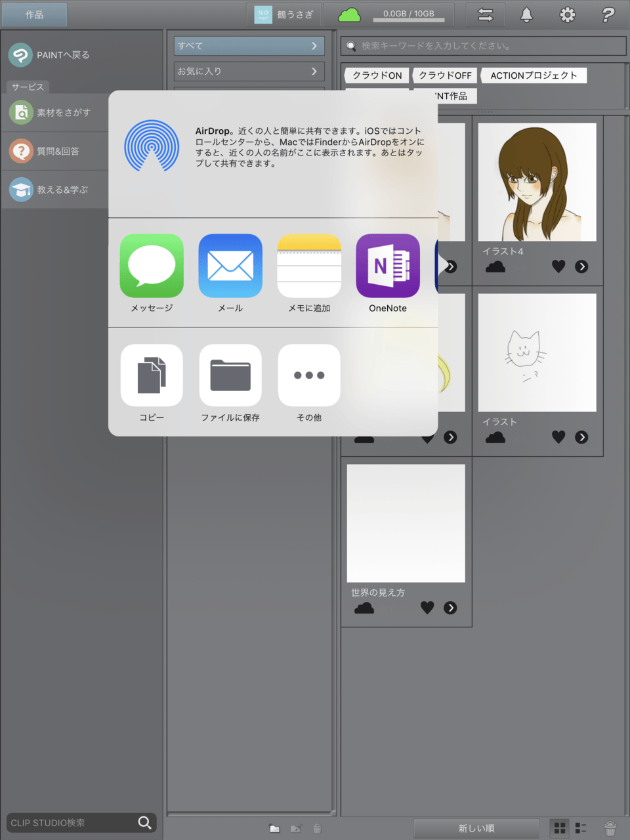Open the More (その他) actions option
Screen dimensions: 630x840
click(x=309, y=375)
